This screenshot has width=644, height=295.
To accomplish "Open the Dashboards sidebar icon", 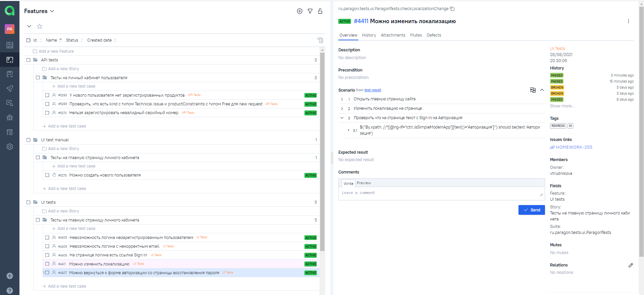I will [x=10, y=45].
